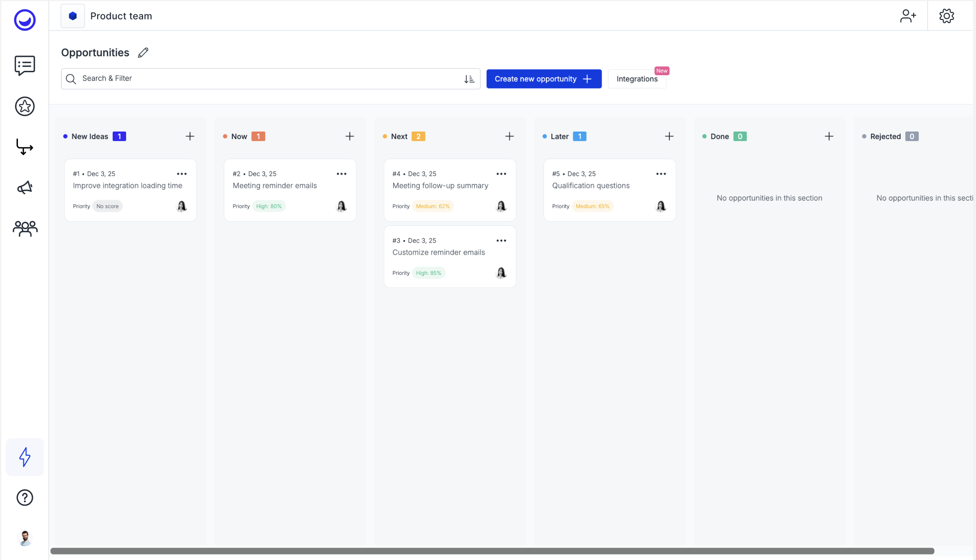The image size is (976, 560).
Task: Click the add user icon in header
Action: coord(908,16)
